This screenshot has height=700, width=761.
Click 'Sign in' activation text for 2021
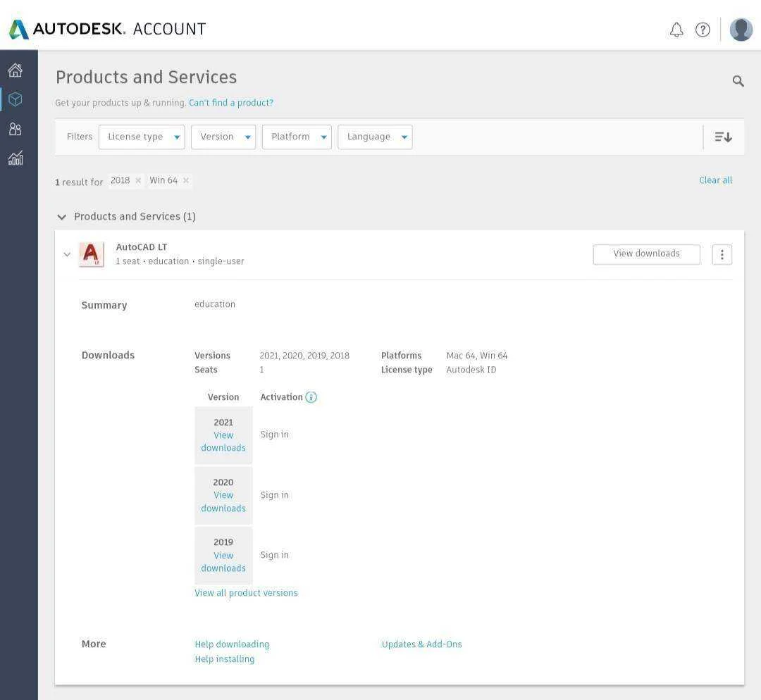[x=275, y=435]
